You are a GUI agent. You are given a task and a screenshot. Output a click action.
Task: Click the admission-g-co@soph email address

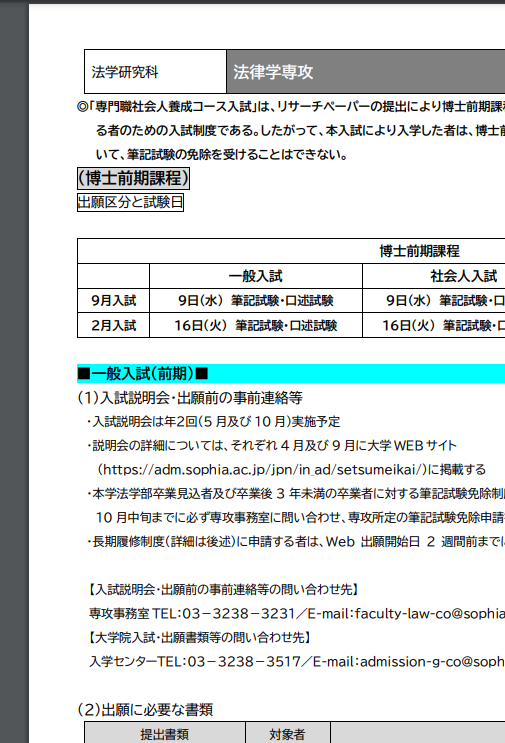pyautogui.click(x=433, y=661)
